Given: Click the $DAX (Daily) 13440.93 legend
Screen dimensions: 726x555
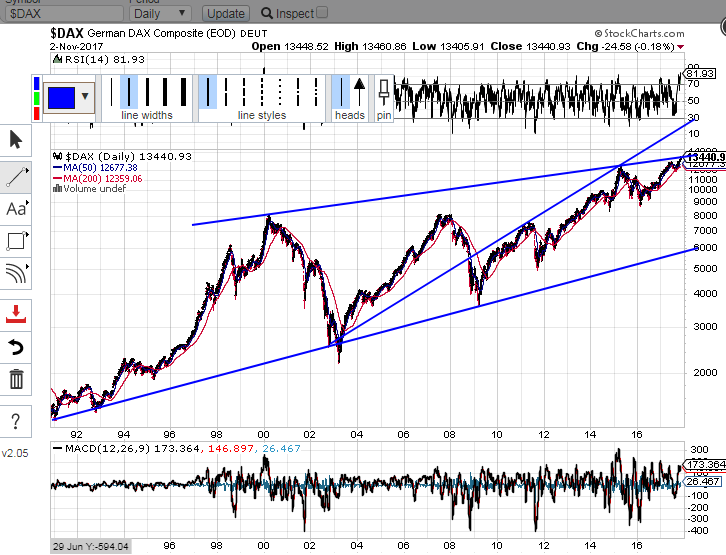Looking at the screenshot, I should (x=122, y=156).
